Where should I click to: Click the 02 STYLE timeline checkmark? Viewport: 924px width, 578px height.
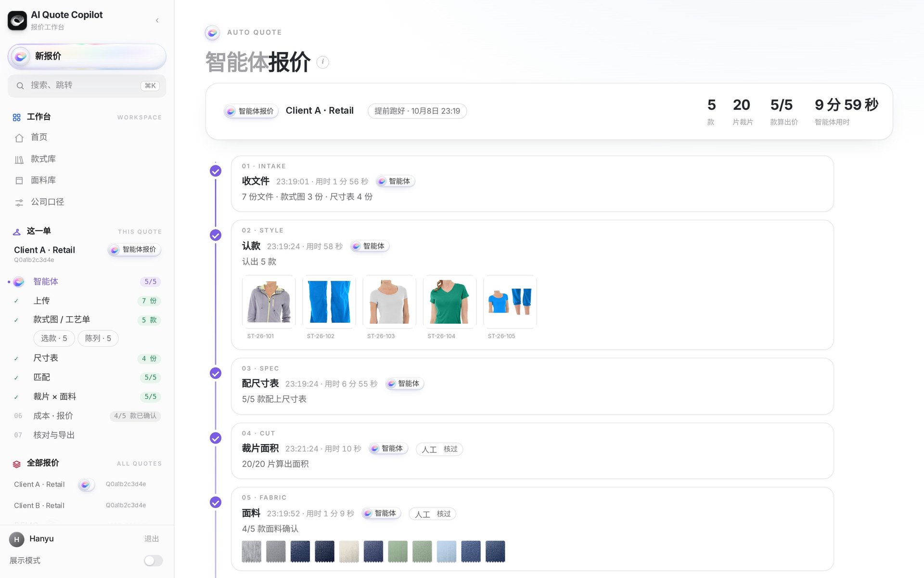pyautogui.click(x=216, y=235)
